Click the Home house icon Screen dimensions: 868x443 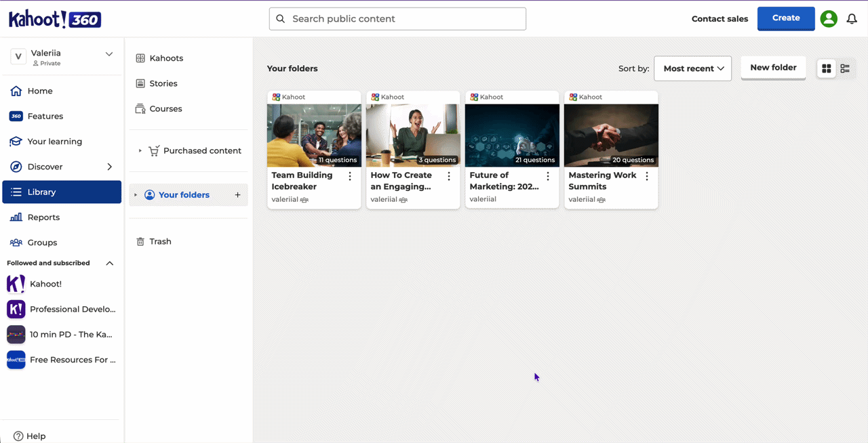tap(16, 91)
